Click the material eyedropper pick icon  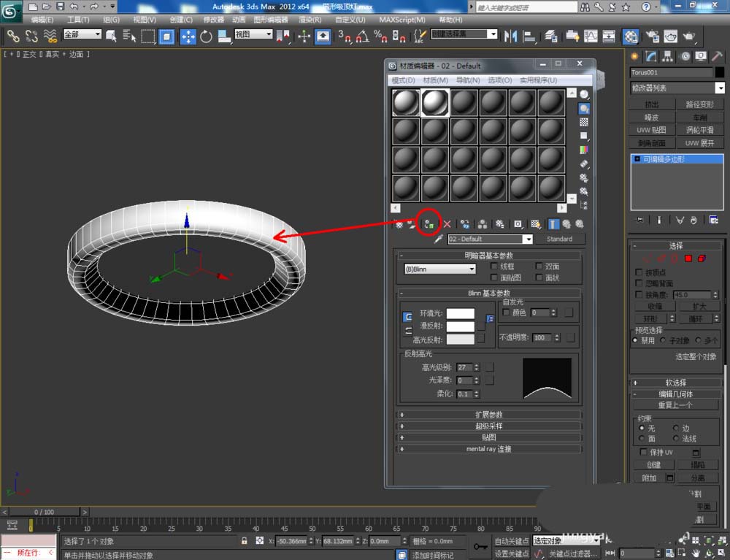click(438, 239)
